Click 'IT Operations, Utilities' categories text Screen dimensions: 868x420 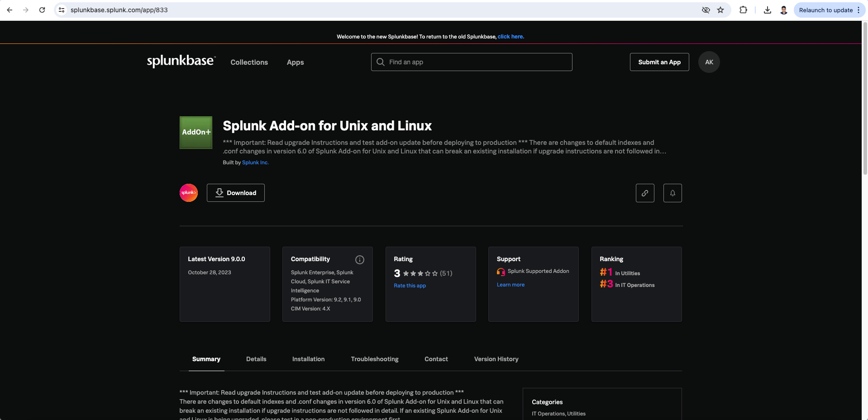click(x=558, y=414)
